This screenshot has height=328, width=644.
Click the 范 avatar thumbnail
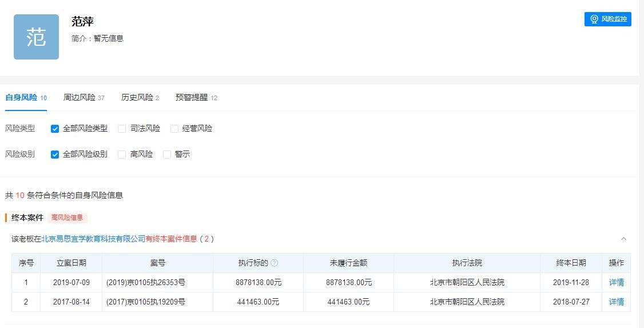tap(36, 37)
